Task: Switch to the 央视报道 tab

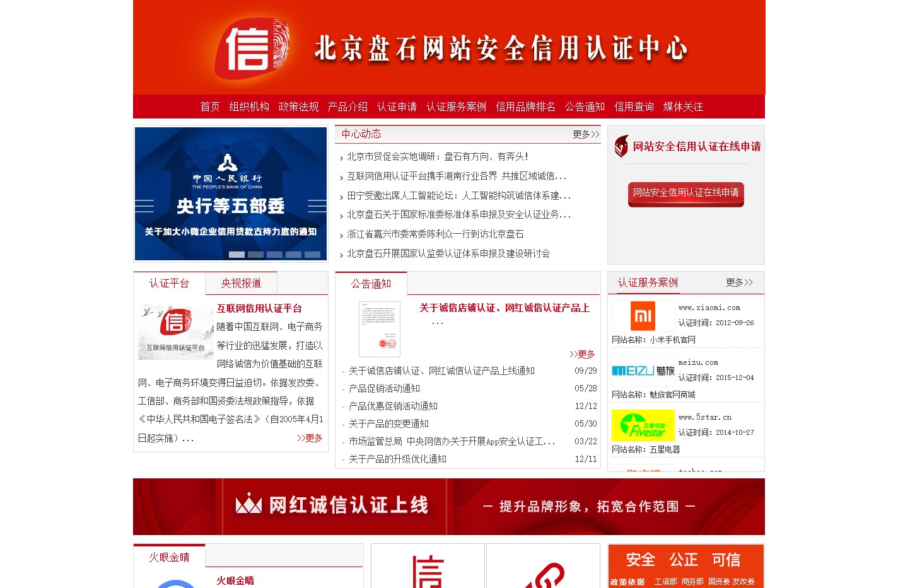Action: click(x=241, y=283)
